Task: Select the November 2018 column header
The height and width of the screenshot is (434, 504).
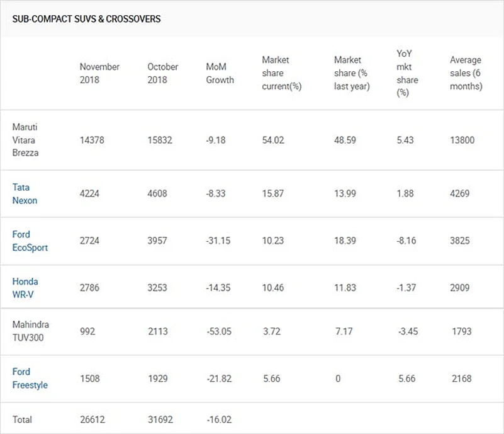Action: click(x=99, y=73)
